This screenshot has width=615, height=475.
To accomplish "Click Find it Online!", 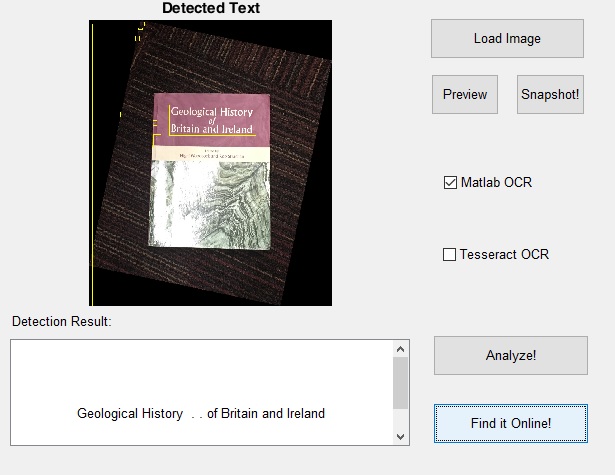I will 511,423.
